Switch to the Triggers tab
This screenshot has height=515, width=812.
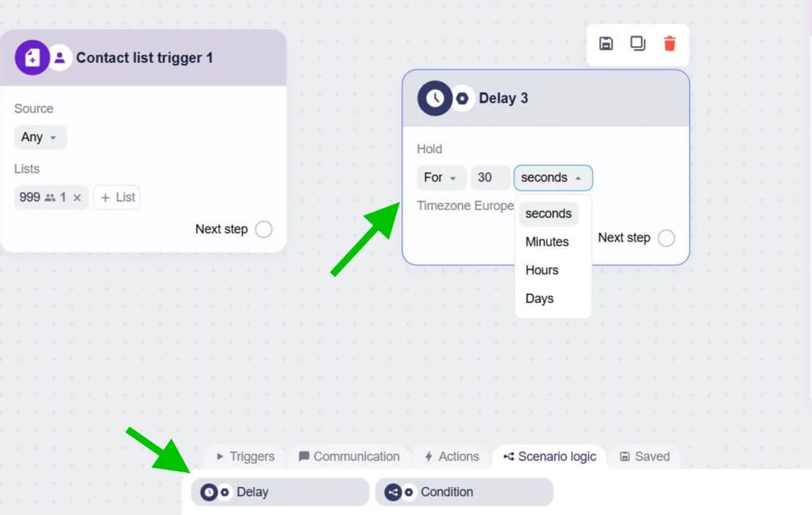coord(246,456)
